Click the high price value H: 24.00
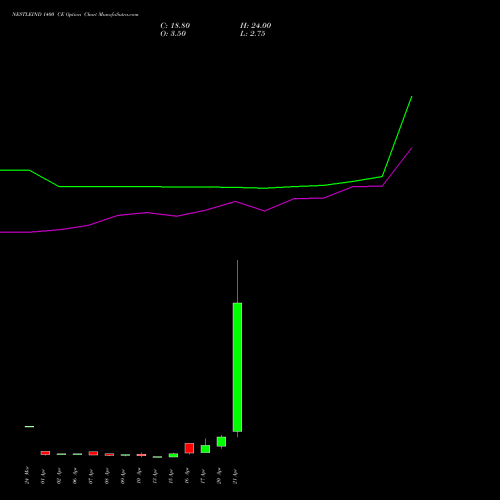This screenshot has width=500, height=500. point(256,26)
